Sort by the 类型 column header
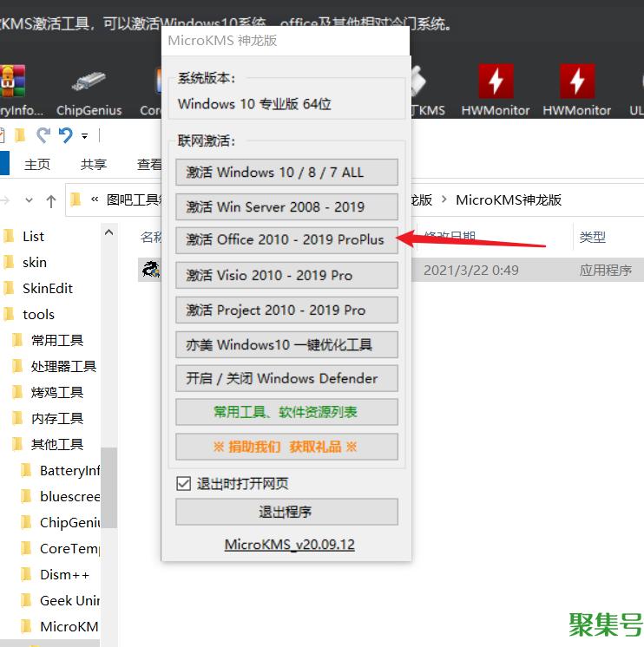644x647 pixels. click(593, 238)
